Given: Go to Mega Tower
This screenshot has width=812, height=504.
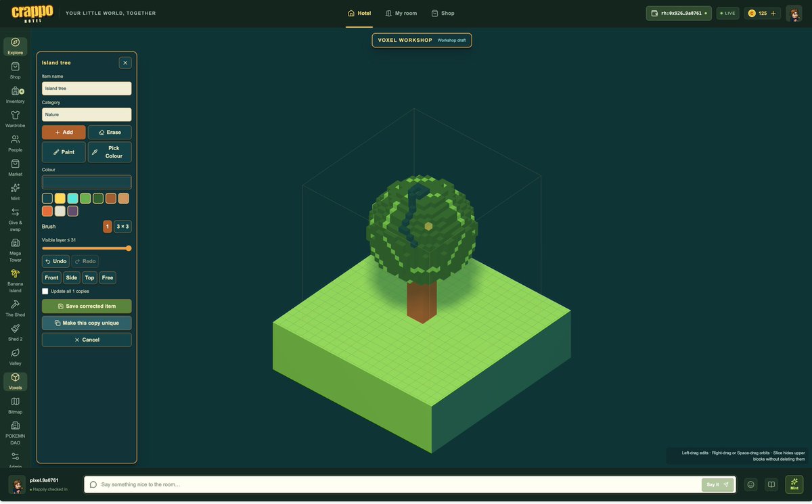Looking at the screenshot, I should [x=15, y=250].
